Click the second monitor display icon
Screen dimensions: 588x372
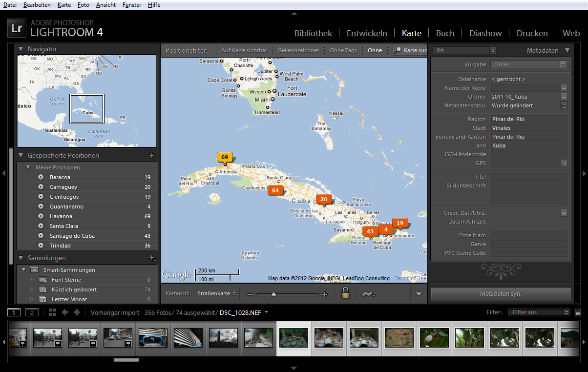(32, 312)
